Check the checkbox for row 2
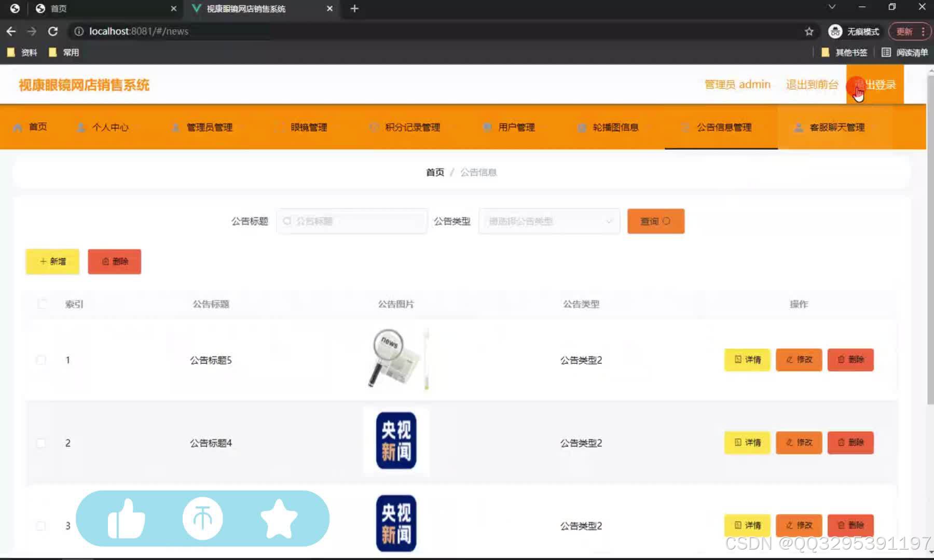This screenshot has height=560, width=934. (41, 443)
